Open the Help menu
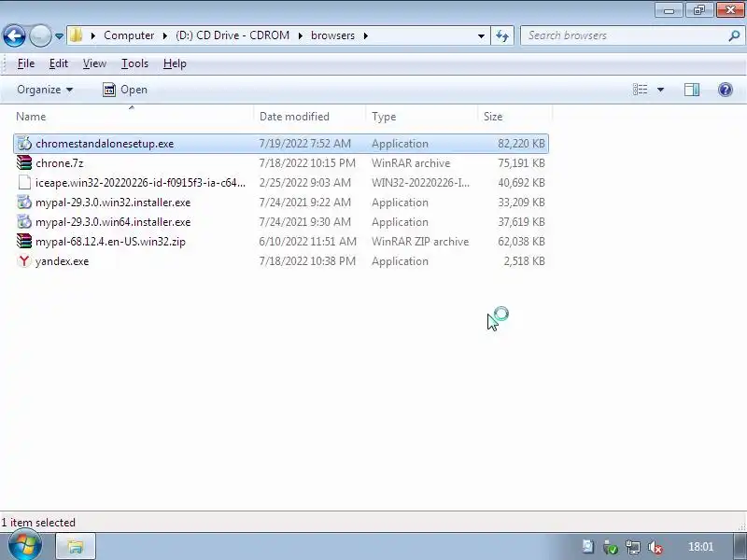 tap(175, 63)
